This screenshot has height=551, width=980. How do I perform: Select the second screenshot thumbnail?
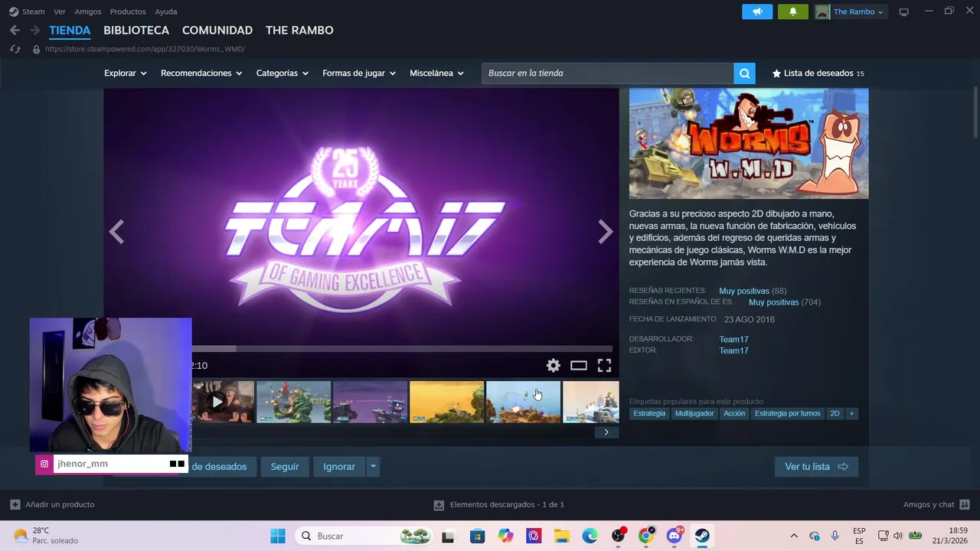pos(370,402)
